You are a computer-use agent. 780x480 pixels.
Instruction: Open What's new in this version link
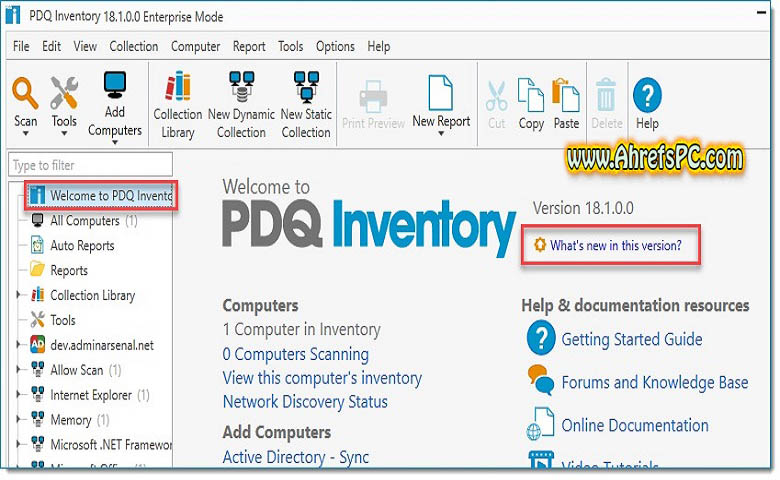(x=615, y=245)
